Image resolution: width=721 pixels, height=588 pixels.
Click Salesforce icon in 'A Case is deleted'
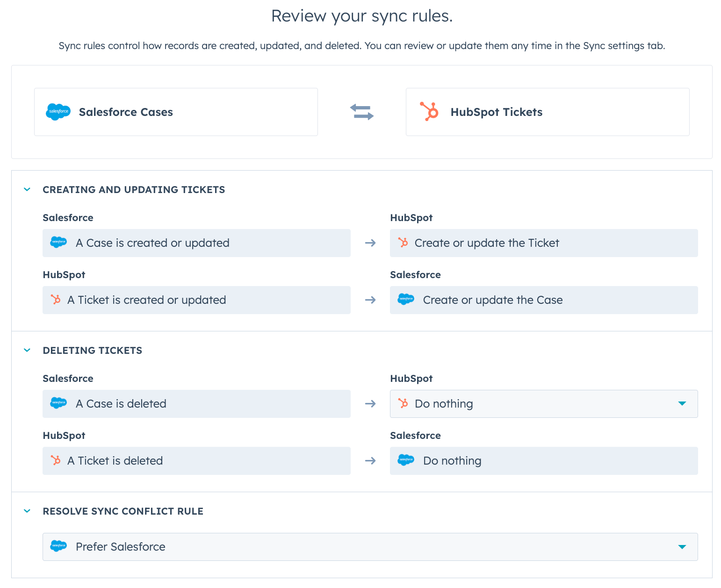click(x=58, y=403)
